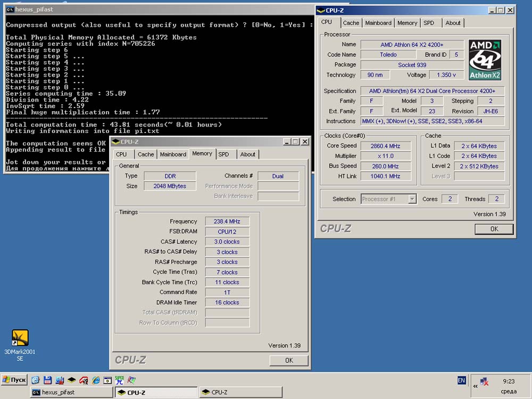Click Name field AMD Athlon 64 X2 4200+
532x399 pixels.
coord(412,45)
